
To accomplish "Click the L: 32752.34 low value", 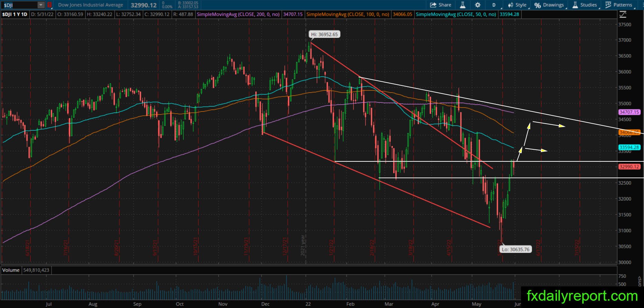I will pyautogui.click(x=128, y=14).
